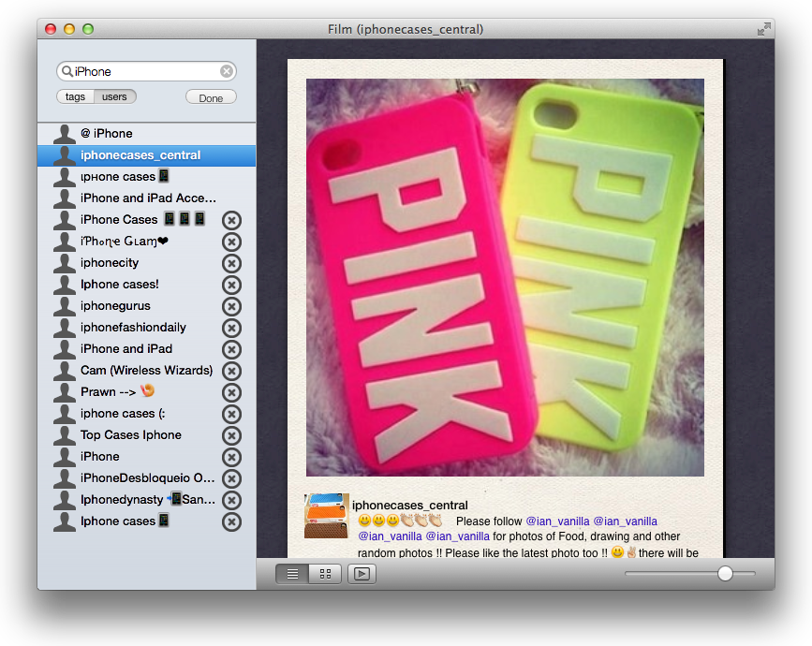Image resolution: width=812 pixels, height=646 pixels.
Task: Clear the iPhone search field text
Action: tap(227, 71)
